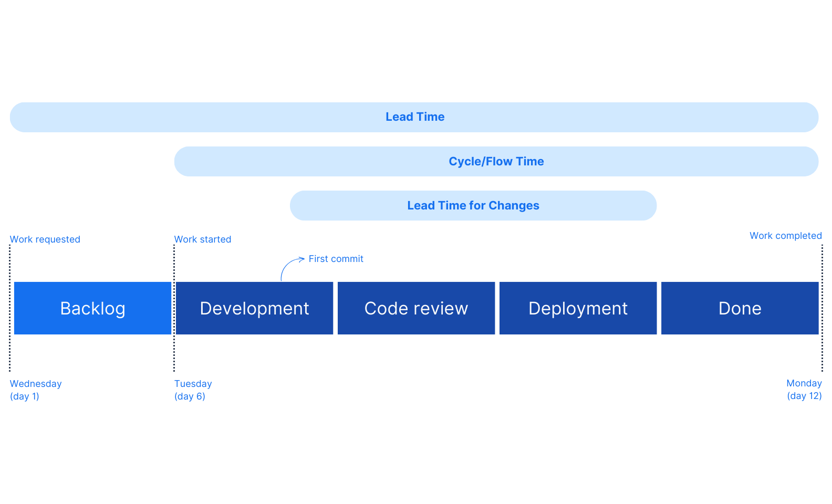
Task: Select the (day 12) text
Action: pos(804,396)
